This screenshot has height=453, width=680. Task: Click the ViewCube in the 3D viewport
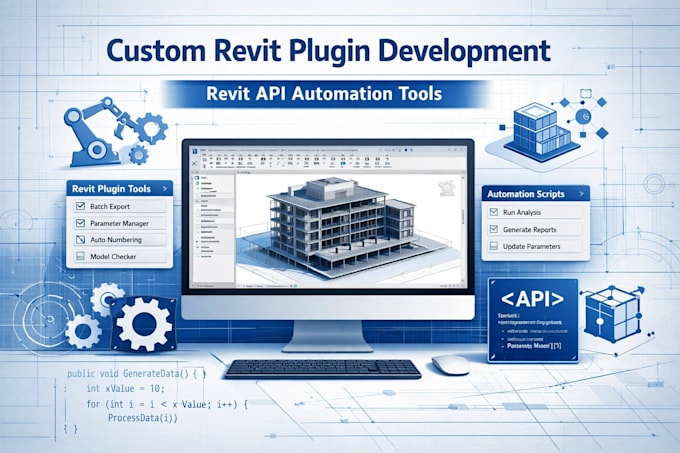coord(447,188)
